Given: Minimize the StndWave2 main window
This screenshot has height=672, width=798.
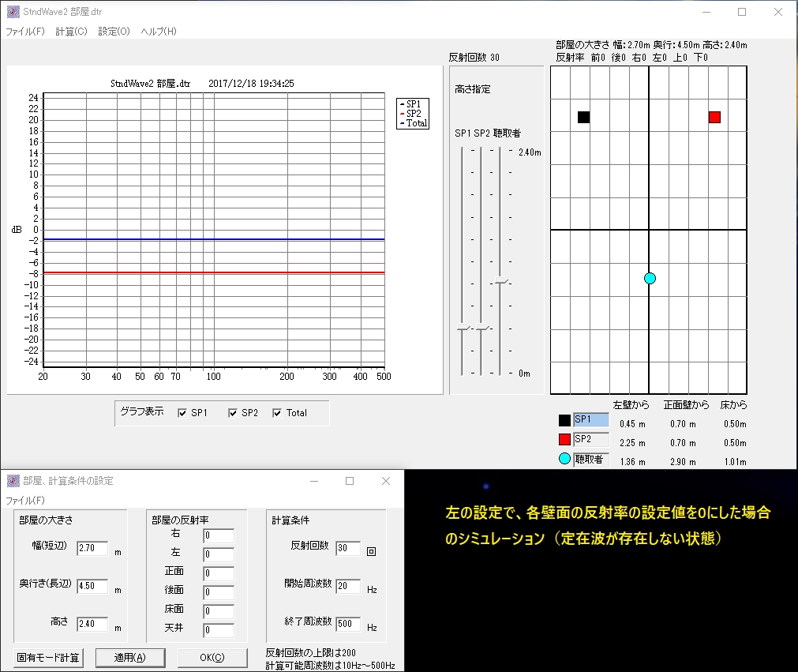Looking at the screenshot, I should [x=706, y=12].
